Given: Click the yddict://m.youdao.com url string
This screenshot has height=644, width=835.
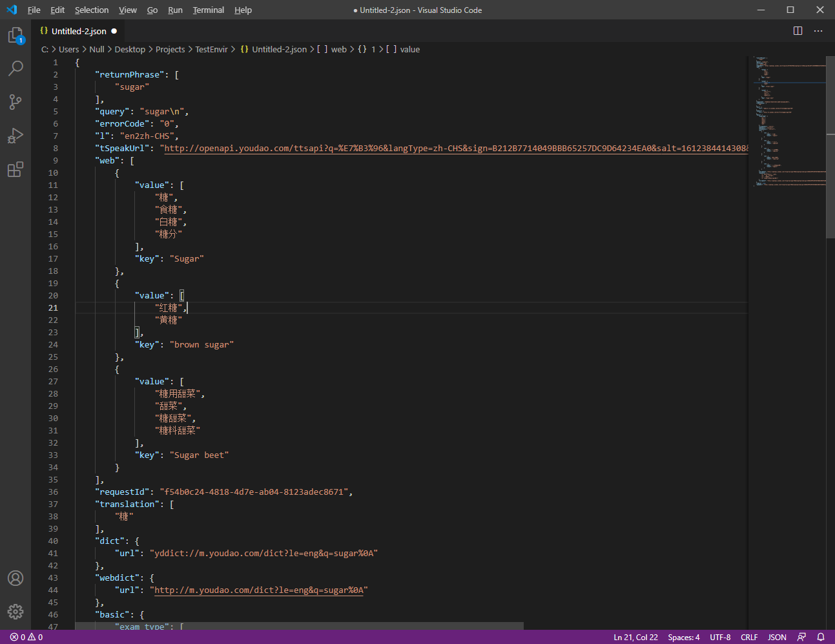Looking at the screenshot, I should coord(263,553).
